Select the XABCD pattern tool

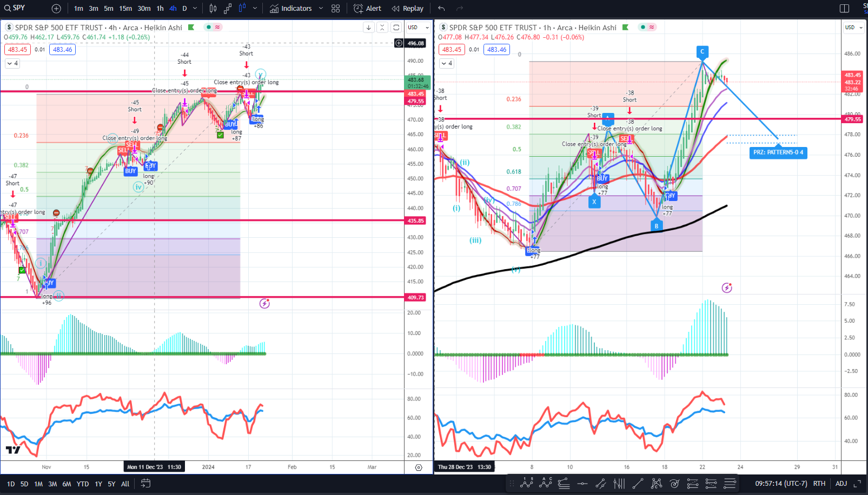click(657, 483)
